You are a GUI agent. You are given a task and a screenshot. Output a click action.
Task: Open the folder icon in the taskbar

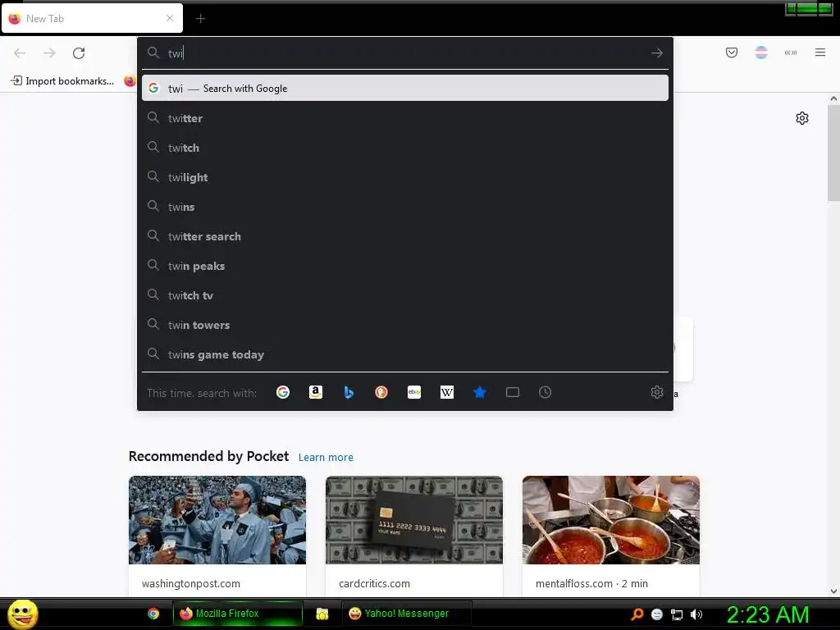(x=322, y=614)
